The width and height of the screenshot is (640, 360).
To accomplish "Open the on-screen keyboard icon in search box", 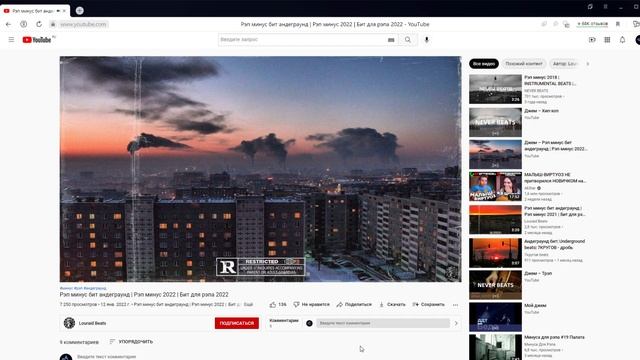I will [x=391, y=40].
